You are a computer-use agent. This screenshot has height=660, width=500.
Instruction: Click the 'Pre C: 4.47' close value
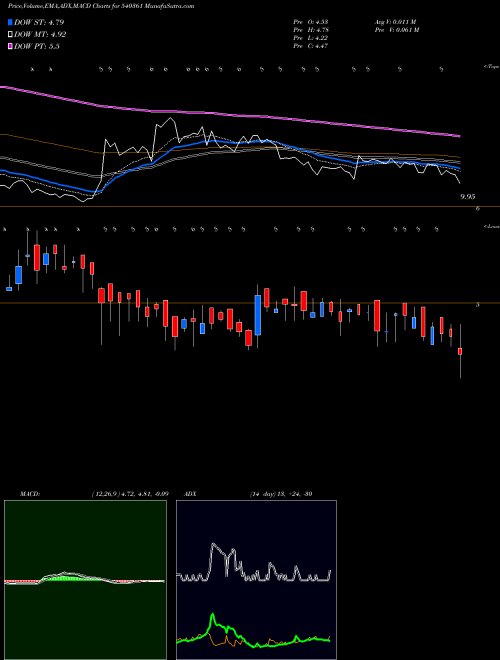point(311,46)
